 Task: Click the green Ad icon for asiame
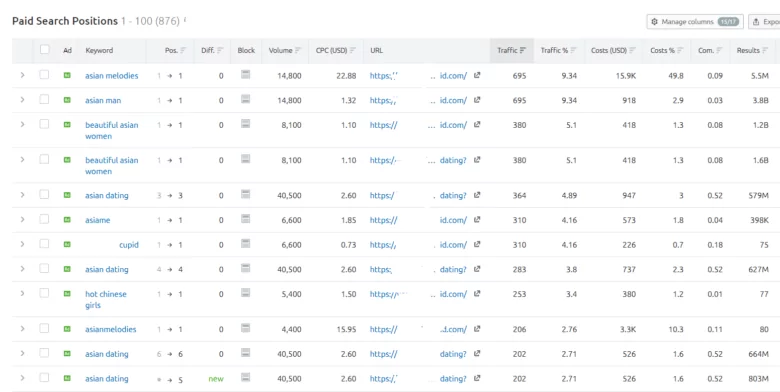pos(67,219)
